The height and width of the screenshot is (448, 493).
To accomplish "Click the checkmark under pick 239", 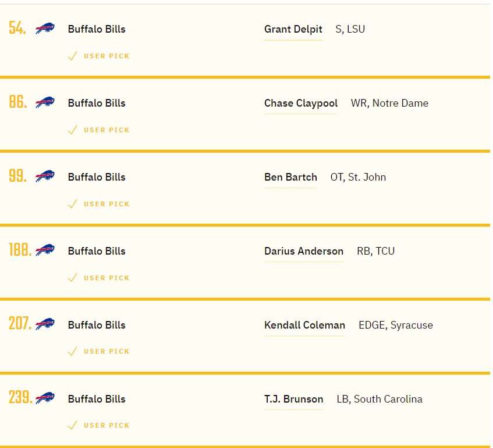I will [x=72, y=425].
